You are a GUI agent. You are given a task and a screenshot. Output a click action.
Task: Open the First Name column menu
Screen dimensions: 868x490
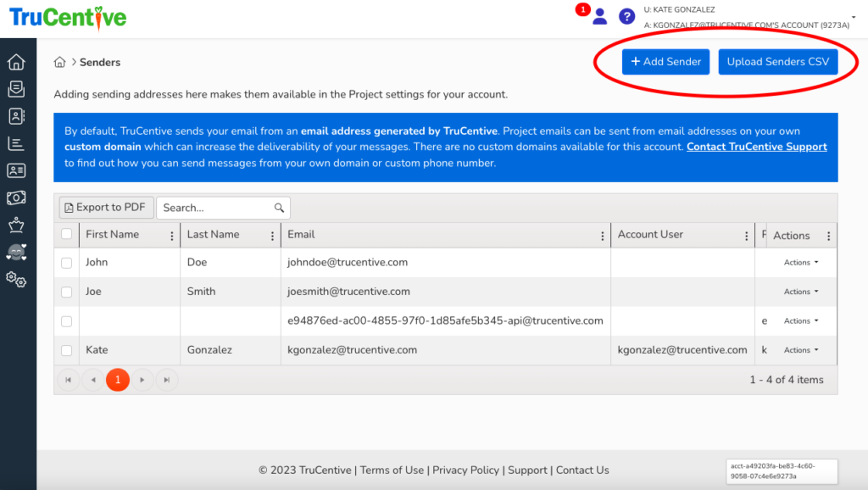pos(172,236)
